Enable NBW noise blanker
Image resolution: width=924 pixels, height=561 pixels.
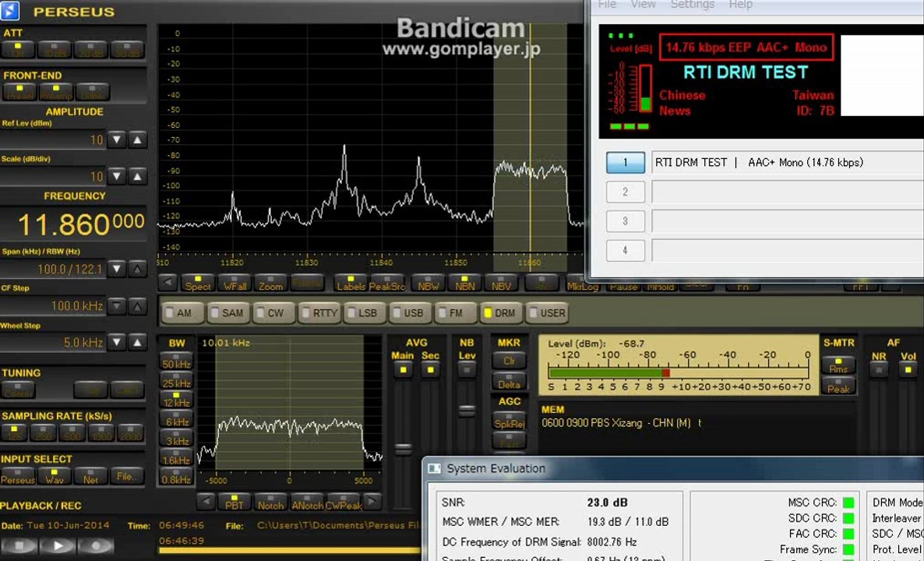tap(428, 283)
